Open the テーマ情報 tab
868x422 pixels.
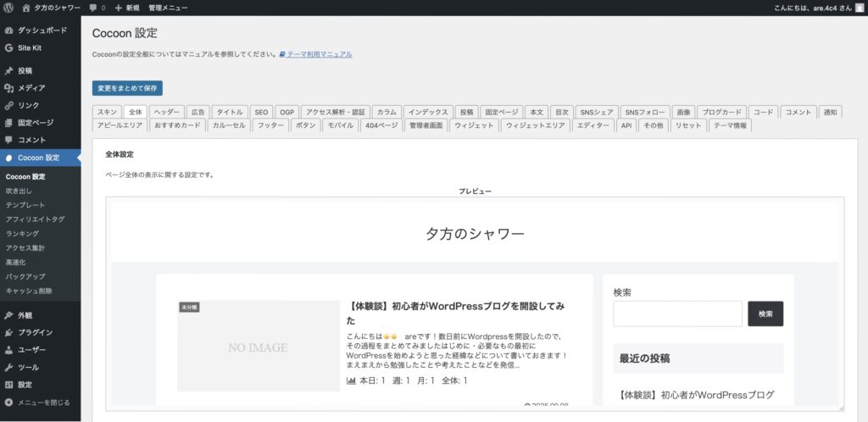pos(730,125)
